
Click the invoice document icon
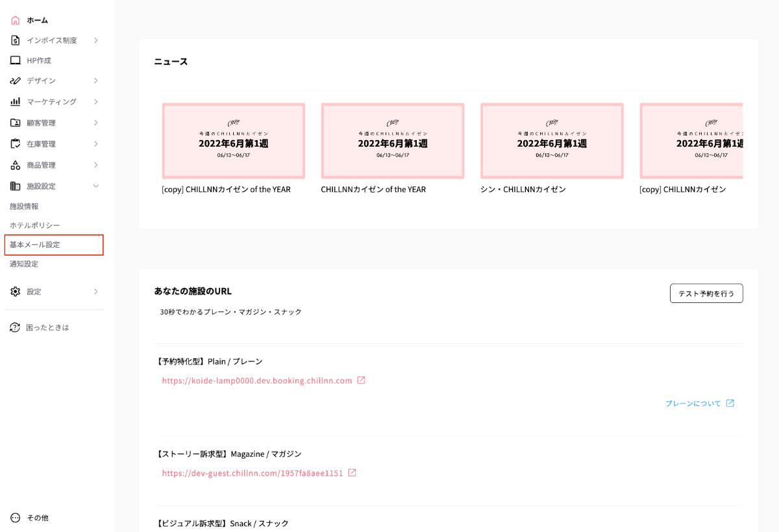[16, 40]
